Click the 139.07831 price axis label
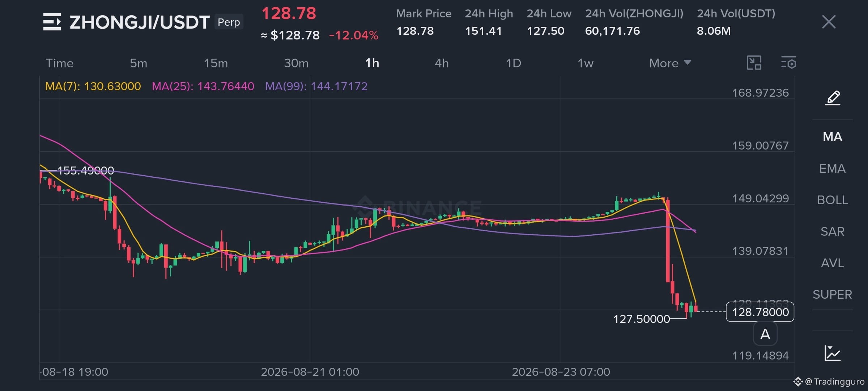Screen dimensions: 868x391 (x=760, y=251)
